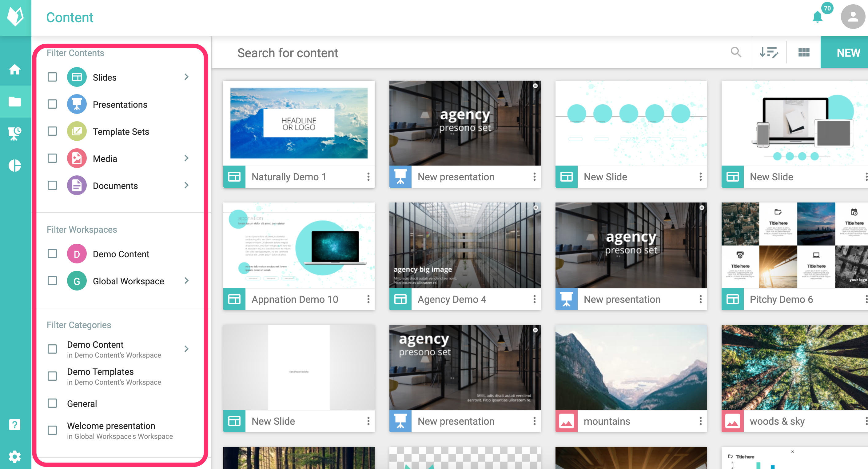868x469 pixels.
Task: Tick the Presentations filter checkbox
Action: tap(52, 104)
